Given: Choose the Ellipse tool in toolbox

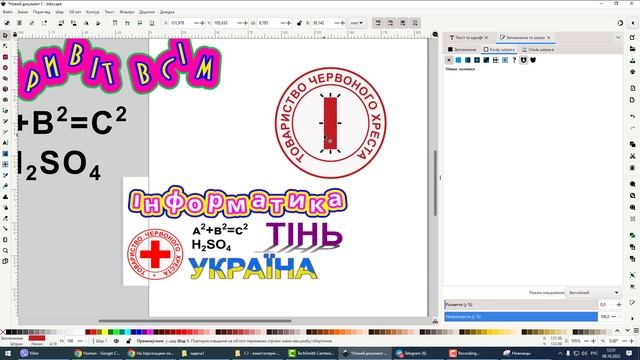Looking at the screenshot, I should pos(5,68).
